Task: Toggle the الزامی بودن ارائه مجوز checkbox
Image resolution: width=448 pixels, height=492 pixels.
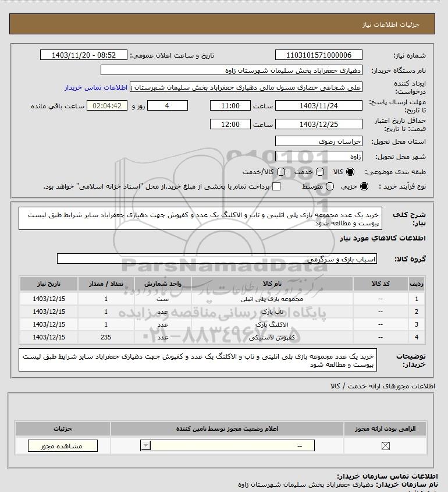Action: pyautogui.click(x=386, y=445)
